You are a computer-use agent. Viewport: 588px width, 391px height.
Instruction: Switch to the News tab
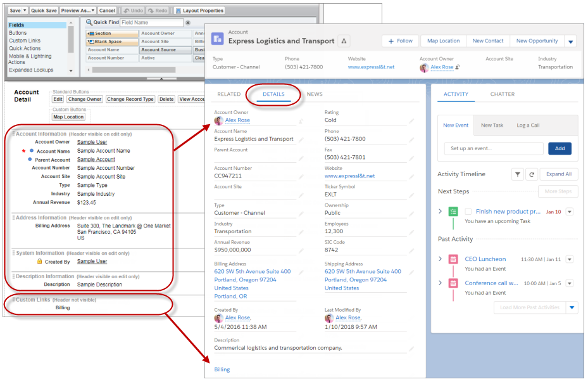pos(315,94)
